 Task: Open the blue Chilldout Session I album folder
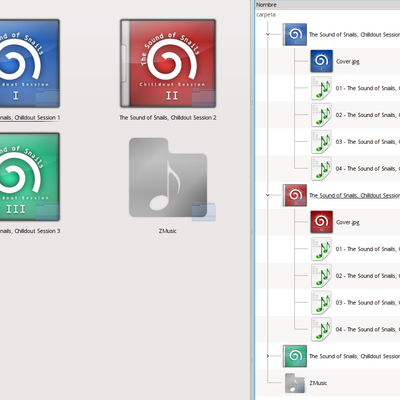pos(30,63)
